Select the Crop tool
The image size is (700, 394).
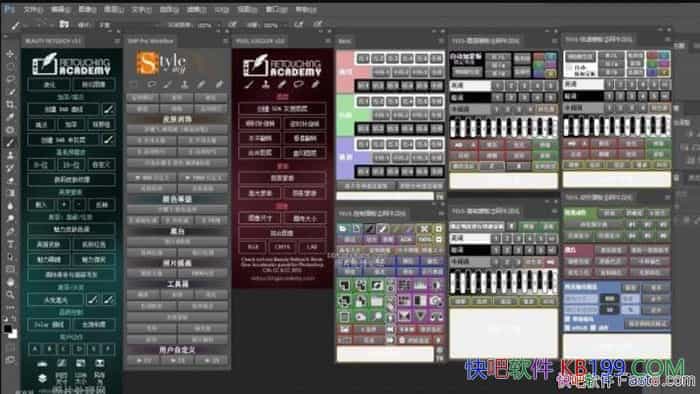[x=10, y=104]
